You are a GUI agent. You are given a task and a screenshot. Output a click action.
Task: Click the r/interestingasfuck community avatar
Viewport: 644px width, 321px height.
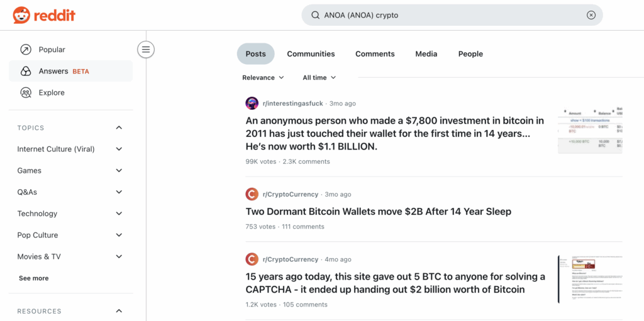coord(252,103)
